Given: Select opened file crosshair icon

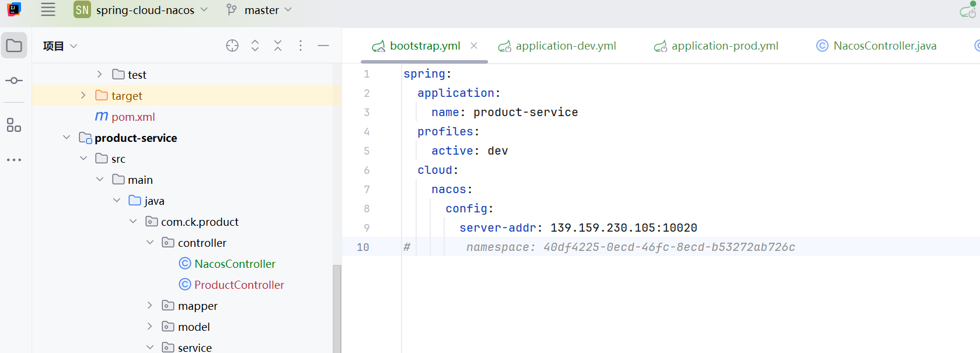Looking at the screenshot, I should tap(232, 46).
